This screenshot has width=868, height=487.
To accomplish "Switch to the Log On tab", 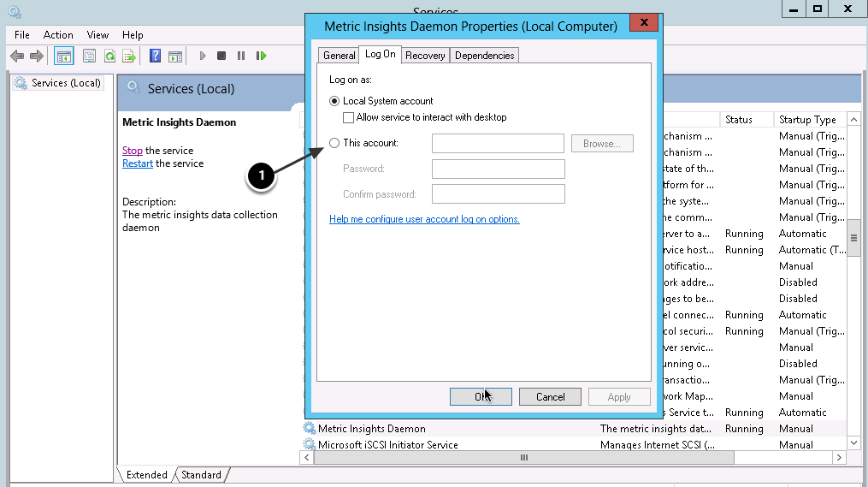I will 381,54.
